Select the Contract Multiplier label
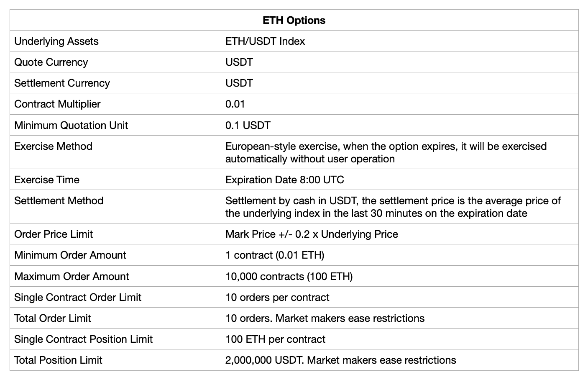This screenshot has height=380, width=588. click(57, 104)
